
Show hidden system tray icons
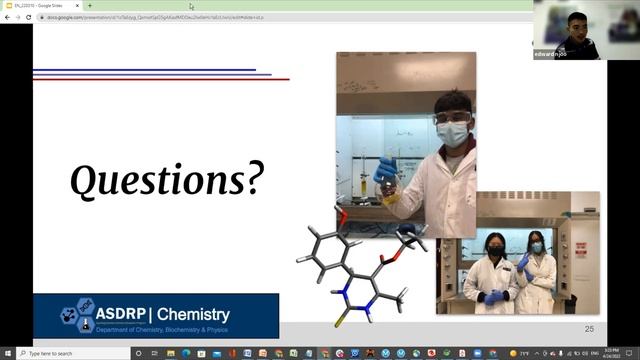point(537,353)
